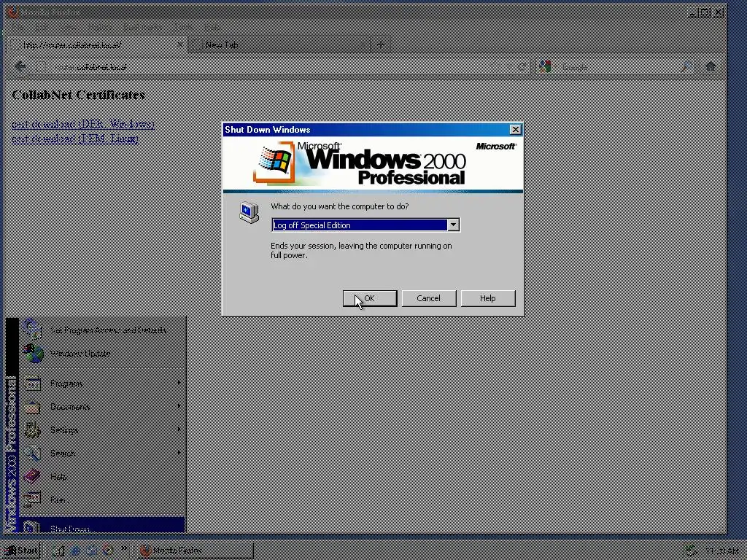Open Firefox File menu
The image size is (747, 560).
(18, 27)
